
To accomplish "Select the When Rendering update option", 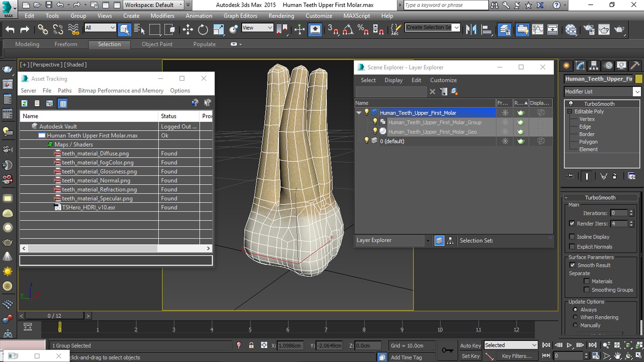I will point(575,317).
